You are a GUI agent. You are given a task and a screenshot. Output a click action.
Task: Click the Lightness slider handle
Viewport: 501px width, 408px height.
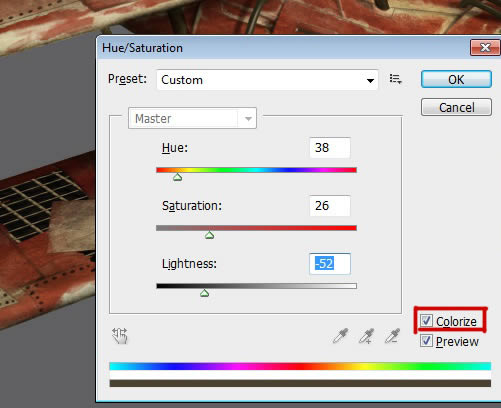204,293
